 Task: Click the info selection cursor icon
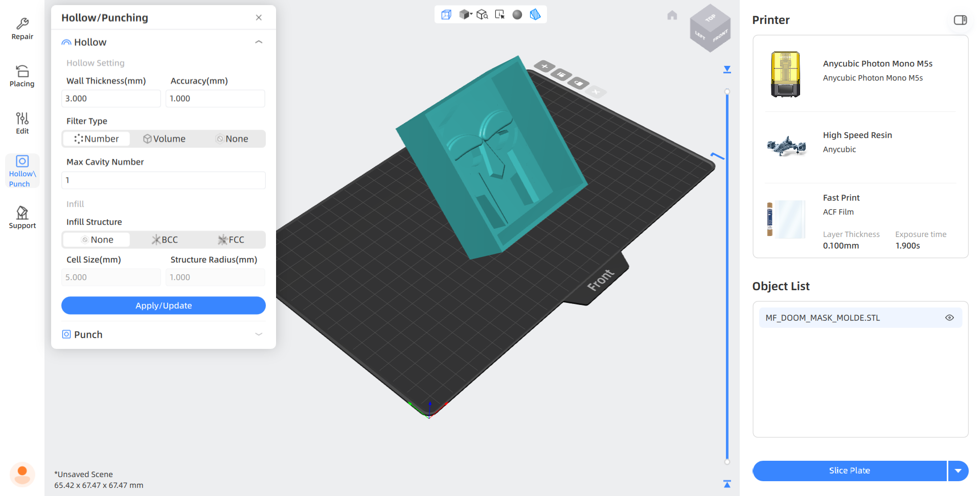pyautogui.click(x=500, y=14)
